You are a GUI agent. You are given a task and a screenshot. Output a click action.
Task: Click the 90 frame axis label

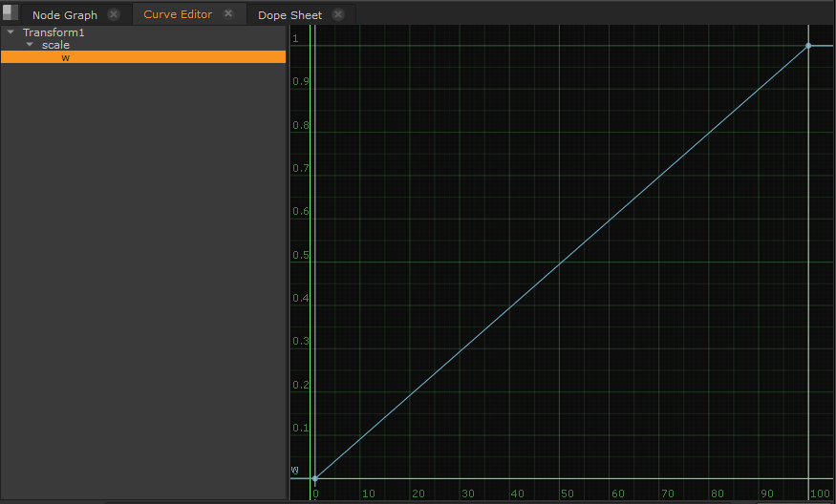click(x=766, y=493)
